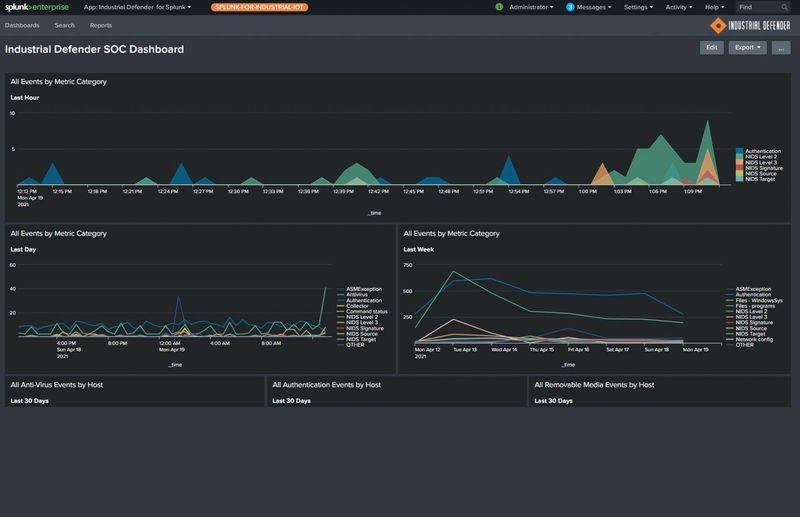Click the blue Messages count badge
The width and height of the screenshot is (800, 517).
click(570, 7)
